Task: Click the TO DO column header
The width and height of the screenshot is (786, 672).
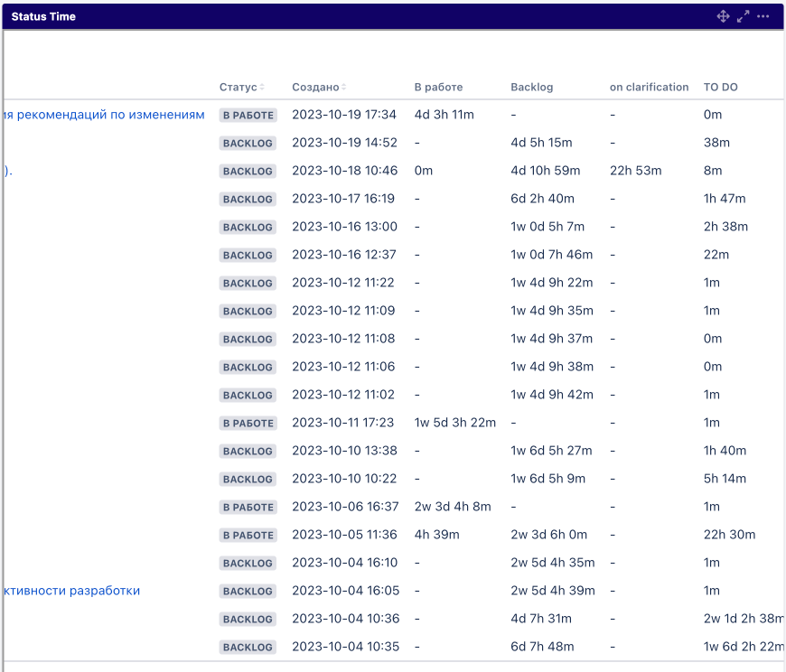Action: tap(720, 88)
